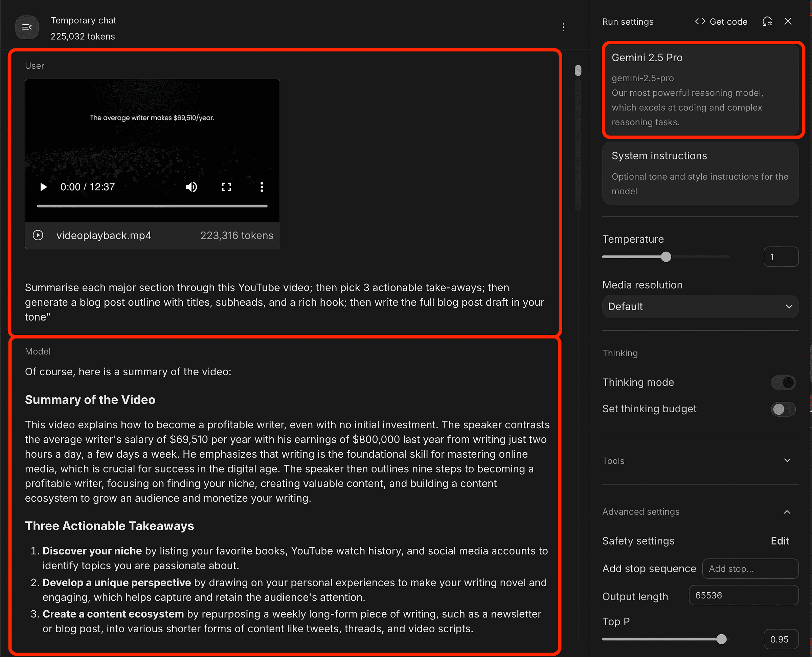Toggle Thinking mode switch
The width and height of the screenshot is (812, 657).
783,382
